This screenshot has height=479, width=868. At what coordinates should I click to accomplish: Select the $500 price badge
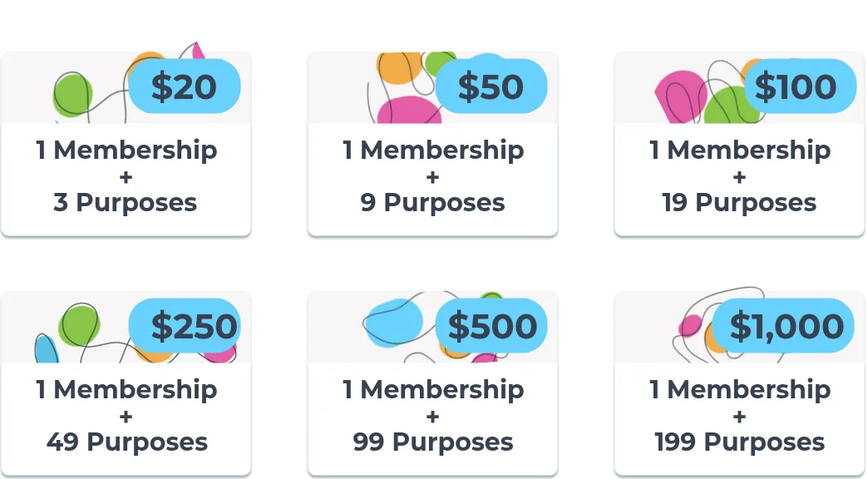tap(492, 326)
